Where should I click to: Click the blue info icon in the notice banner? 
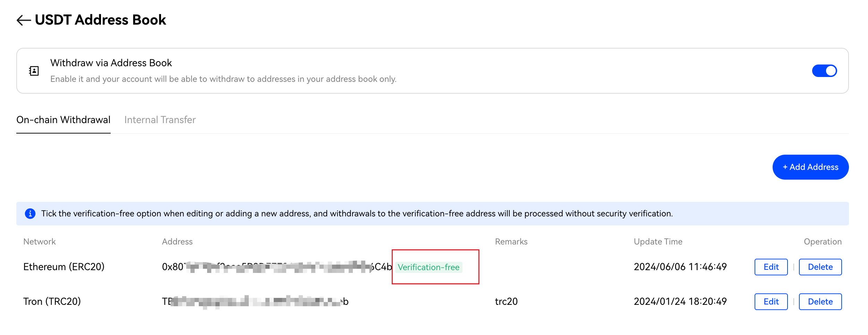point(30,214)
